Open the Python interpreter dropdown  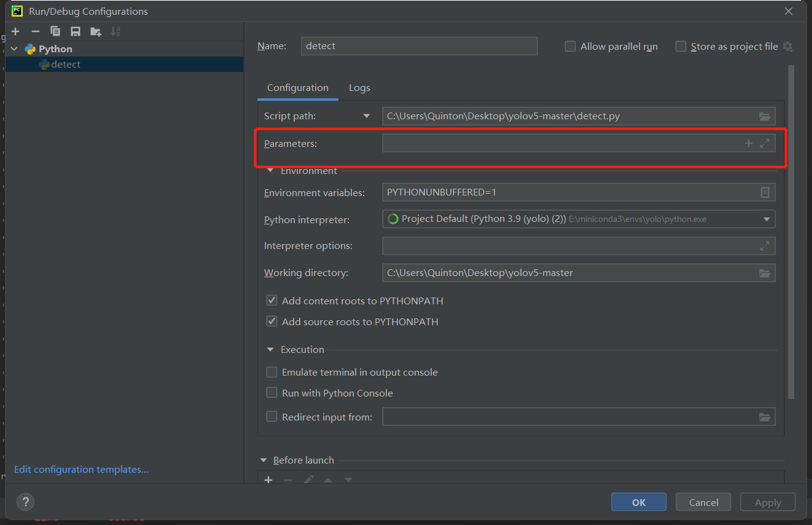click(766, 219)
